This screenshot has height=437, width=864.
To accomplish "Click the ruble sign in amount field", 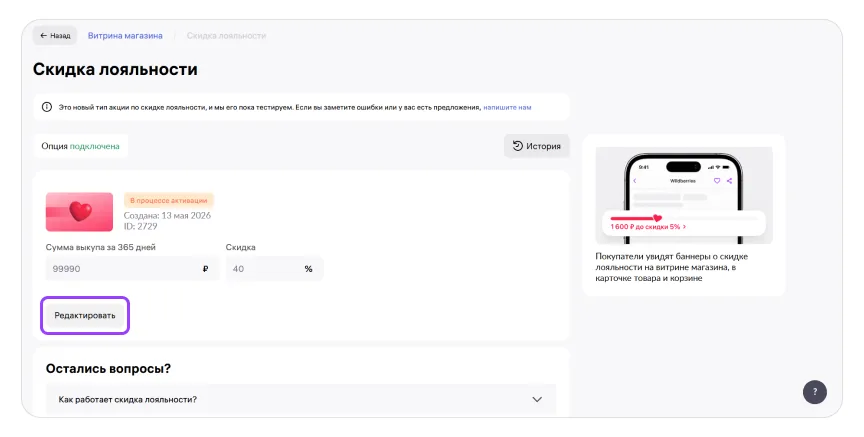I will [x=206, y=269].
